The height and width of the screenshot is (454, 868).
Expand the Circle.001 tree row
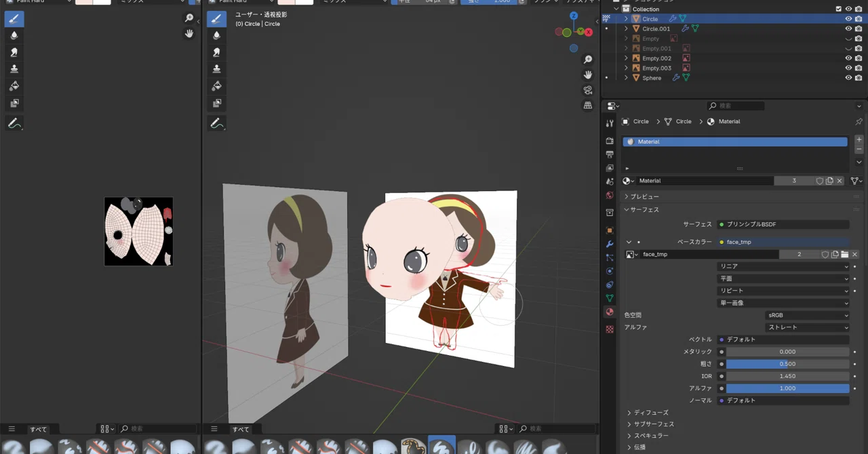coord(626,28)
